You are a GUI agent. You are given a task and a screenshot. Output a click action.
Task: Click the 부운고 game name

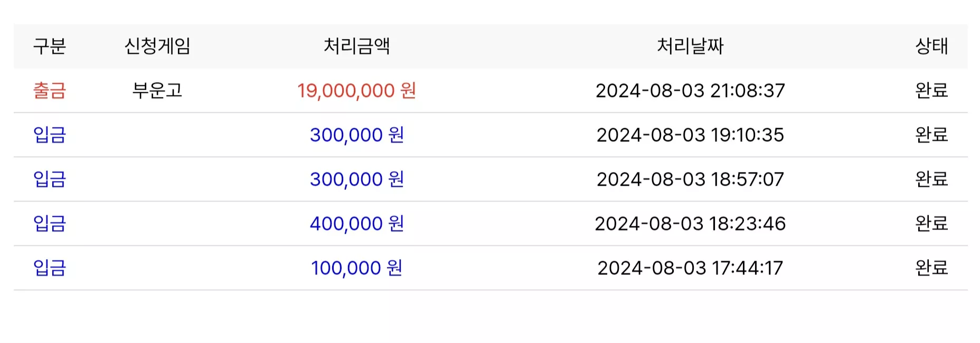click(157, 91)
